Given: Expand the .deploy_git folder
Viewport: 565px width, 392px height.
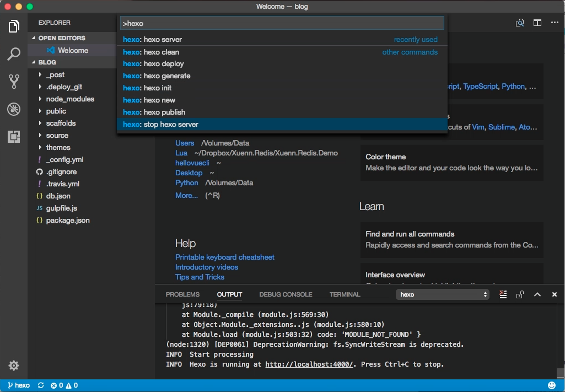Looking at the screenshot, I should click(x=64, y=87).
